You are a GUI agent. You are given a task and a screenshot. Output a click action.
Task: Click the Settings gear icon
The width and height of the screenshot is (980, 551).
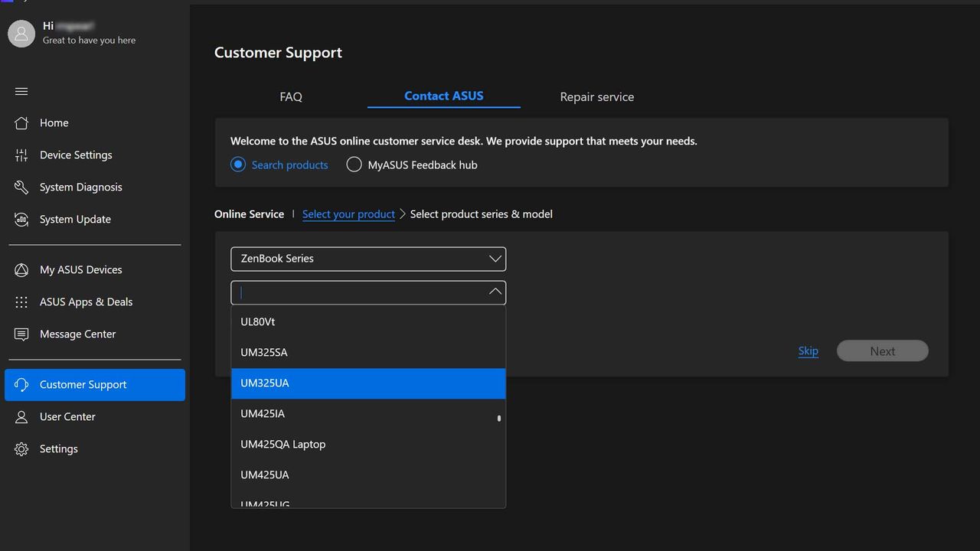(x=21, y=449)
